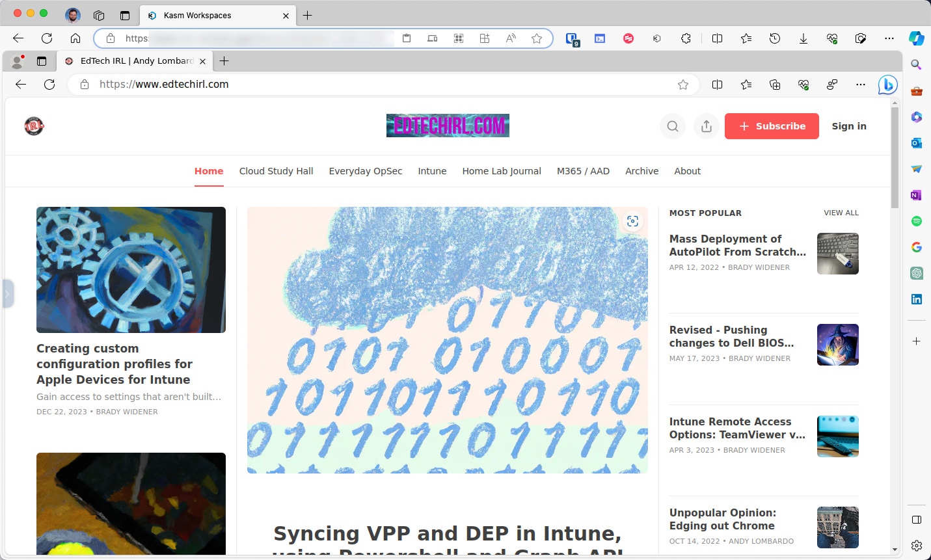Expand the Kasm side panel arrow on the left edge

click(x=7, y=294)
